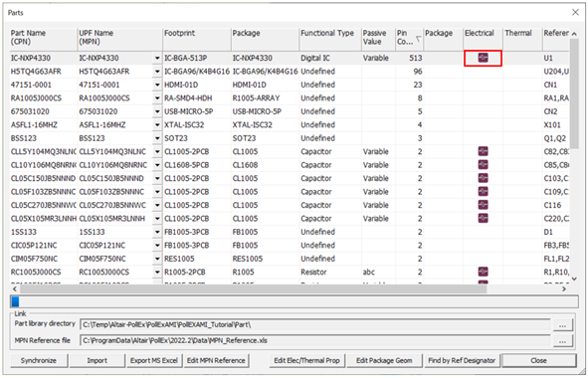Select the Electrical icon in CL05C150JB5NNND row
The height and width of the screenshot is (378, 588).
(483, 178)
